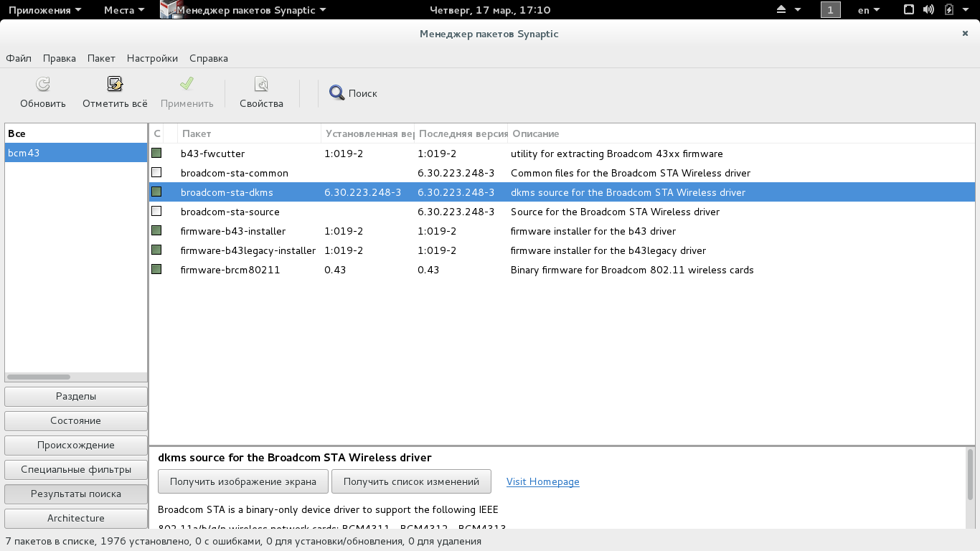Toggle status box for broadcom-sta-dkms
980x551 pixels.
click(x=156, y=192)
